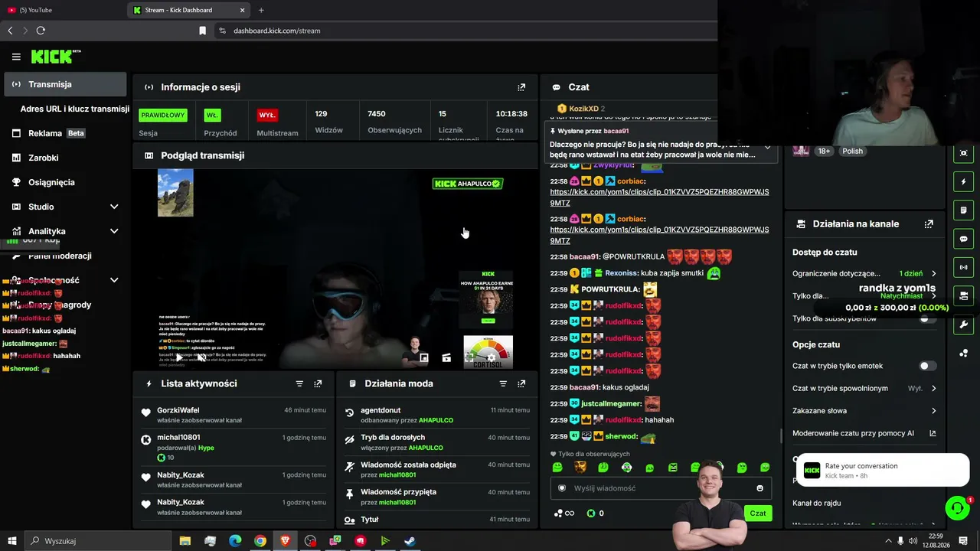The image size is (980, 551).
Task: Filter the Lista aktywności list
Action: coord(299,384)
